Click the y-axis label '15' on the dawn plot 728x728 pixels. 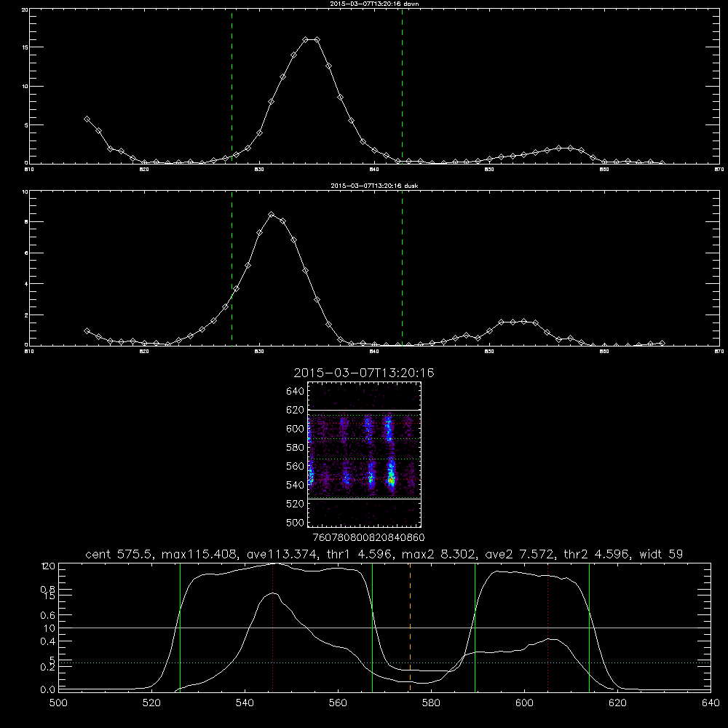[x=25, y=47]
